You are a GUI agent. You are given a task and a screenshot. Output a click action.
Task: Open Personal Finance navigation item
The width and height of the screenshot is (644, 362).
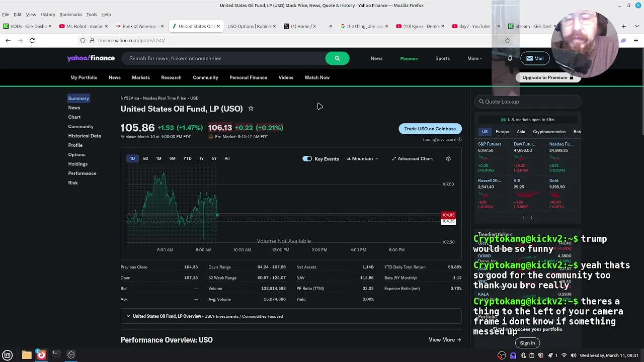click(248, 77)
